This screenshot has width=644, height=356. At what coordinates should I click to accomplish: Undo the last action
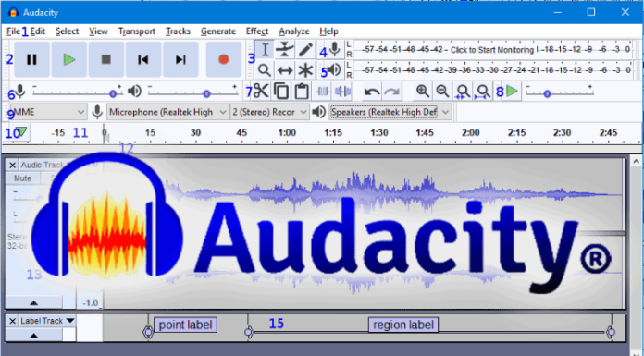(372, 92)
